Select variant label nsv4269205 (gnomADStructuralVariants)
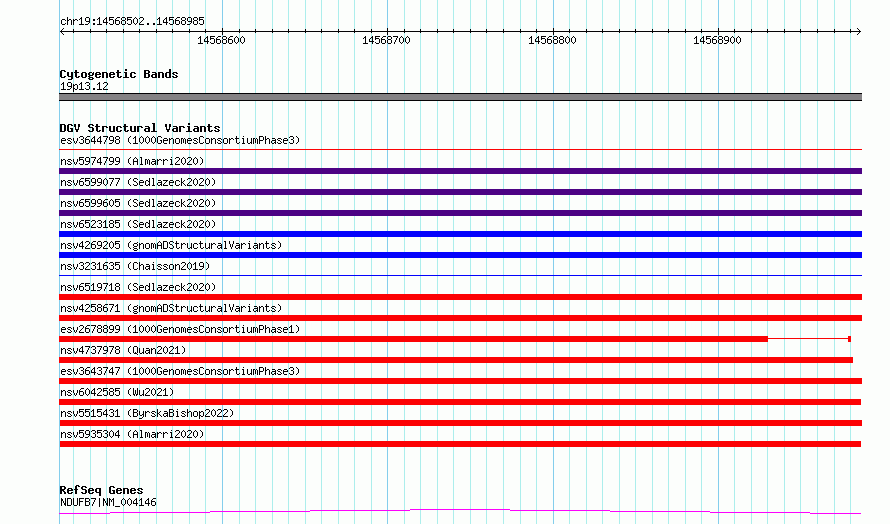Screen dimensions: 890x524 tap(171, 245)
